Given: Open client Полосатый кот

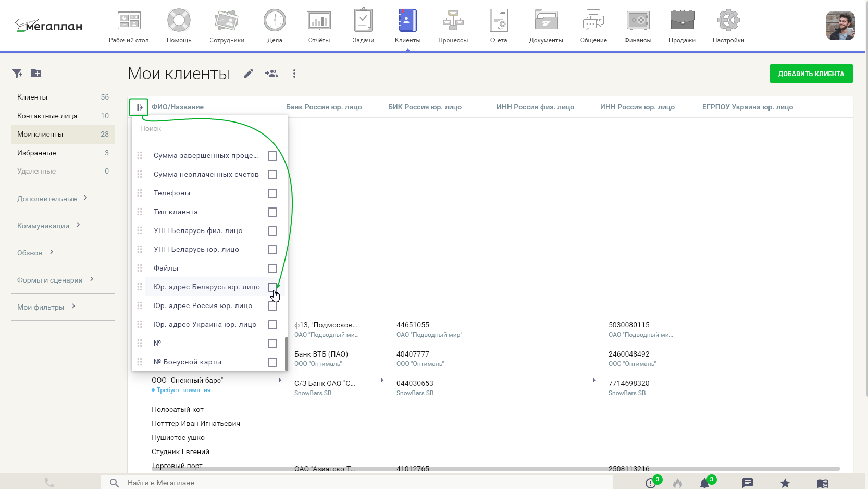Looking at the screenshot, I should 178,409.
